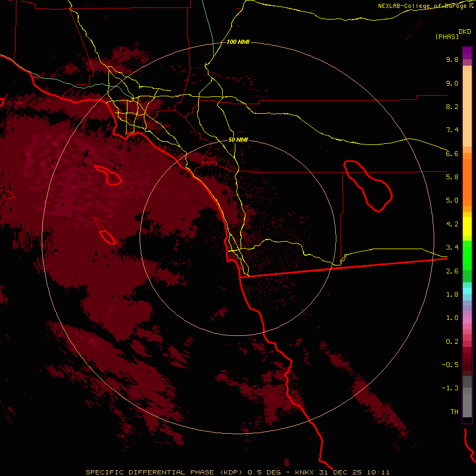476x476 pixels.
Task: Click the -0.5 legend scale value
Action: click(450, 365)
